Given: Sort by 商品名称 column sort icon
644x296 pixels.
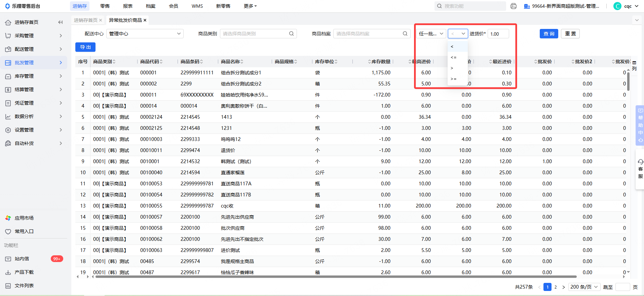Looking at the screenshot, I should [242, 62].
